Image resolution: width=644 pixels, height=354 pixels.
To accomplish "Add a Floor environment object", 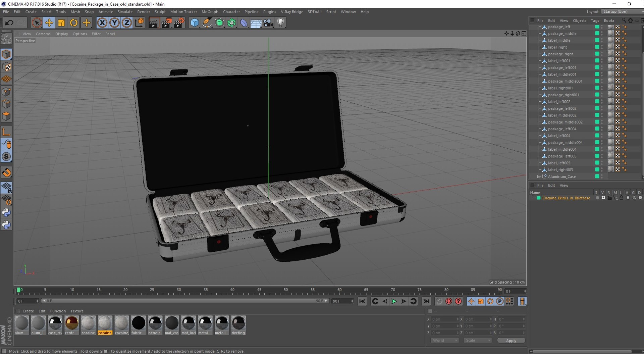I will [256, 23].
